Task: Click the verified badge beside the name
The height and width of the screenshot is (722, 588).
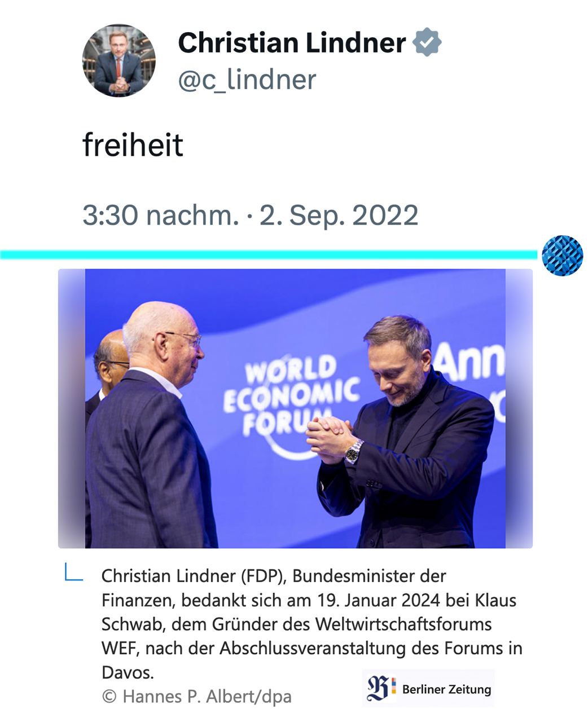Action: click(427, 42)
